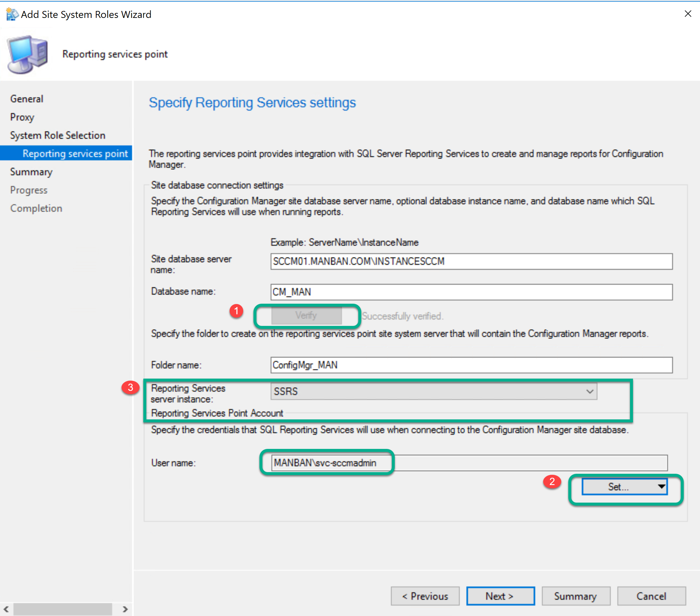Click inside the Database name field
The width and height of the screenshot is (700, 616).
pos(471,292)
